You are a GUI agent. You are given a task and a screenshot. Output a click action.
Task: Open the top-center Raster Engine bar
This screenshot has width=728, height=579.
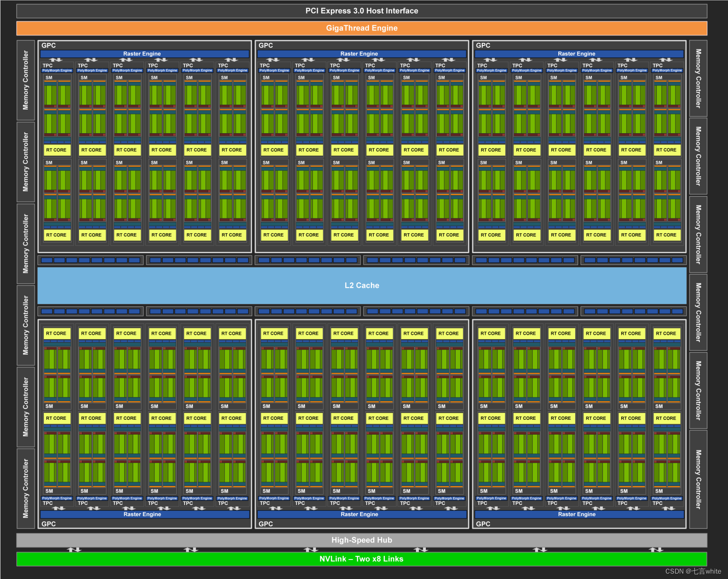(361, 54)
